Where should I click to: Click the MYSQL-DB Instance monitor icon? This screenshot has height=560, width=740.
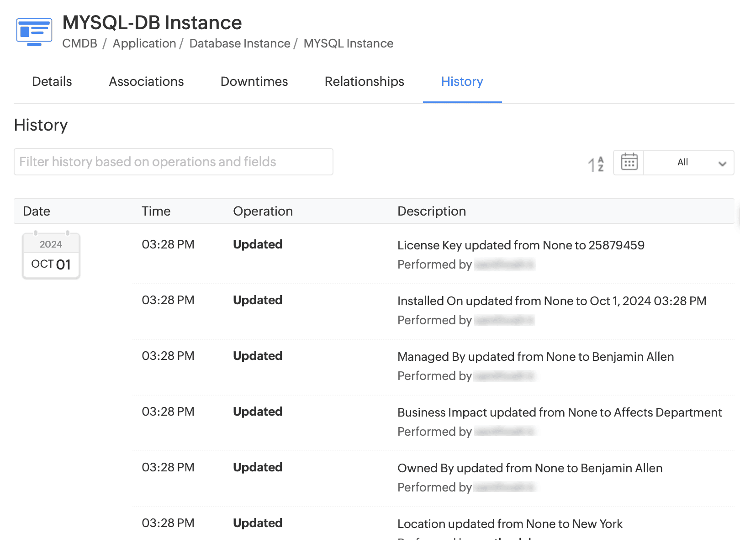[34, 32]
